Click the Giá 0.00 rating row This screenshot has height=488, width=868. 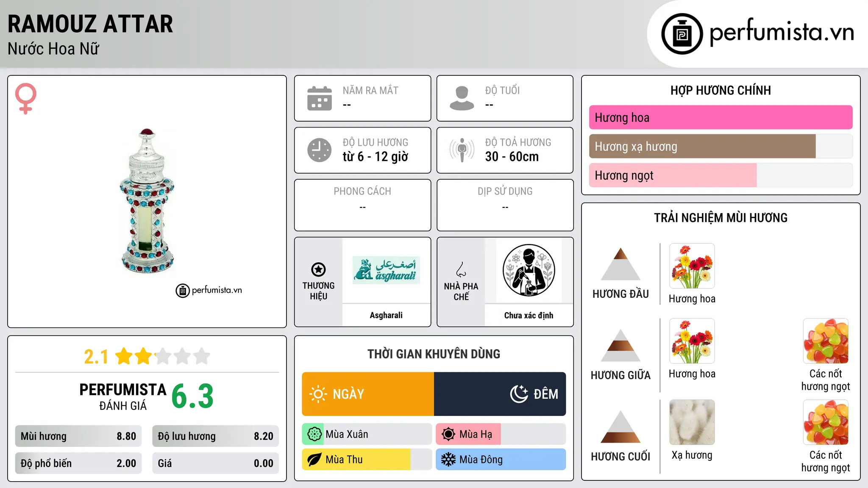[215, 463]
